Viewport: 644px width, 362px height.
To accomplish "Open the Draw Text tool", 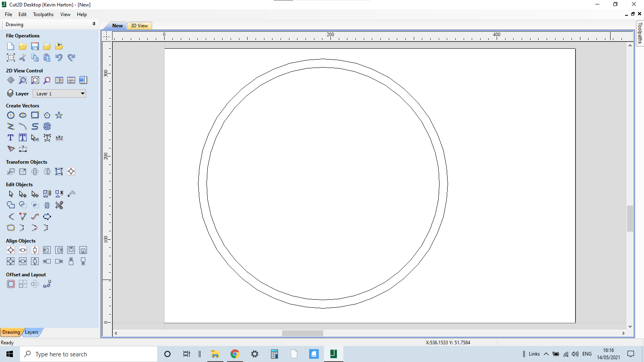I will pos(10,138).
